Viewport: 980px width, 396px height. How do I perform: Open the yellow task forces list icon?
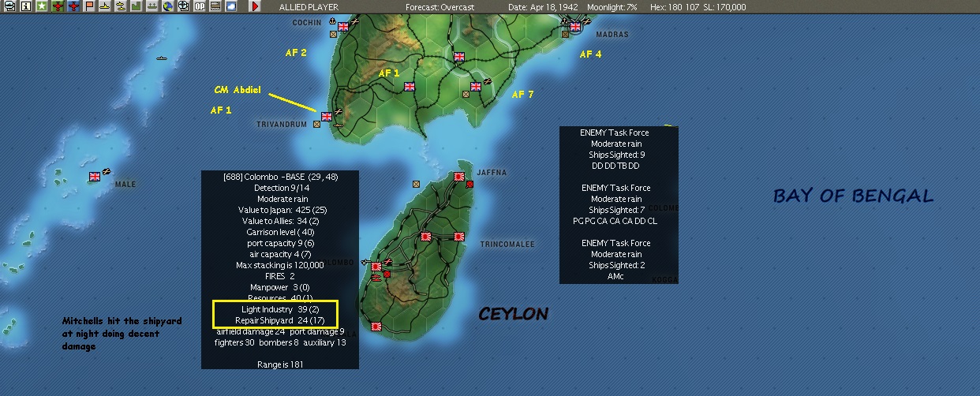tap(120, 6)
